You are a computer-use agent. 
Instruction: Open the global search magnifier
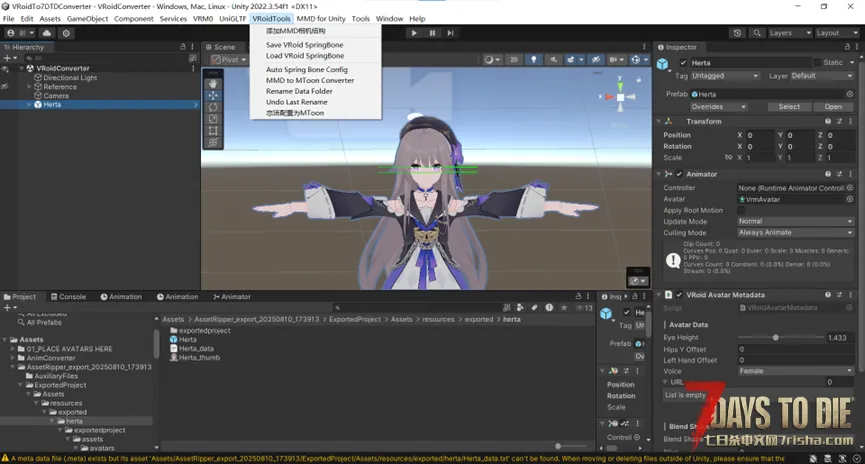point(757,33)
